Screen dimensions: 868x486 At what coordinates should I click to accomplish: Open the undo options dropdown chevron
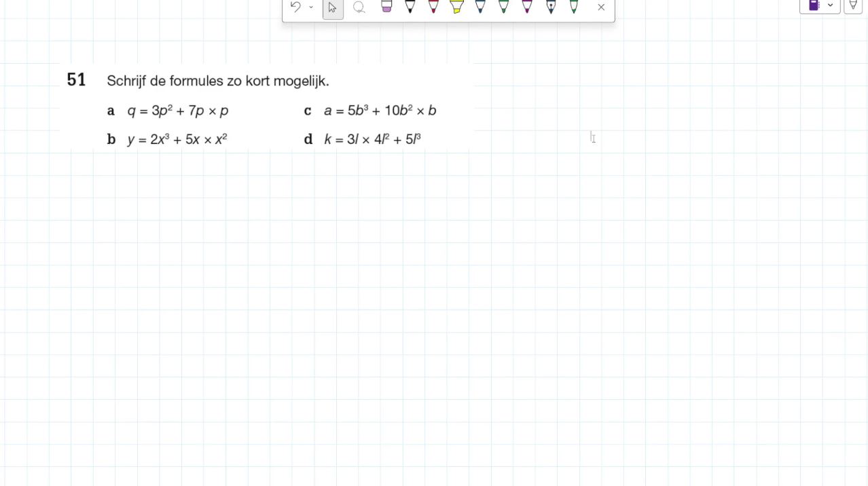[x=311, y=7]
